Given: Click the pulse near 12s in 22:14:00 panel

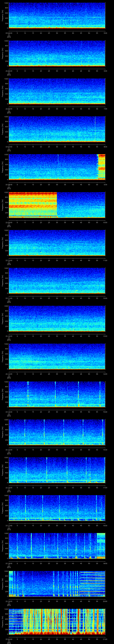Looking at the screenshot, I should (x=28, y=394).
